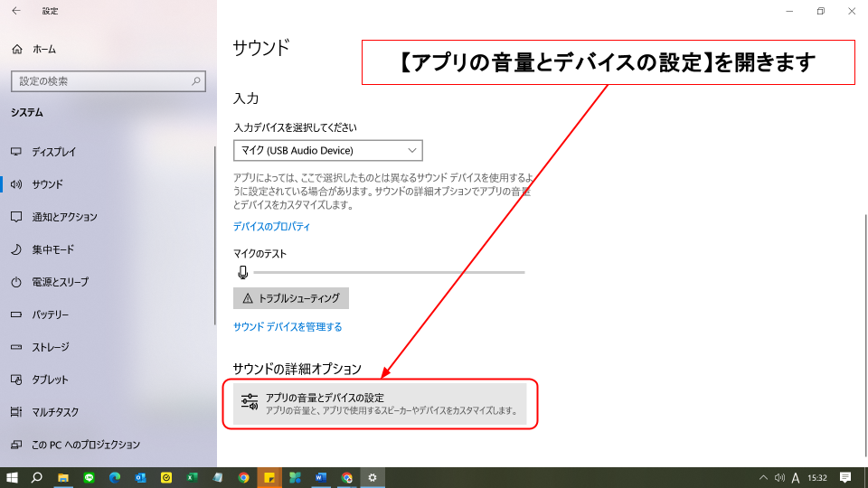The width and height of the screenshot is (868, 488).
Task: Expand the マイク (USB Audio Device) input dropdown
Action: point(327,150)
